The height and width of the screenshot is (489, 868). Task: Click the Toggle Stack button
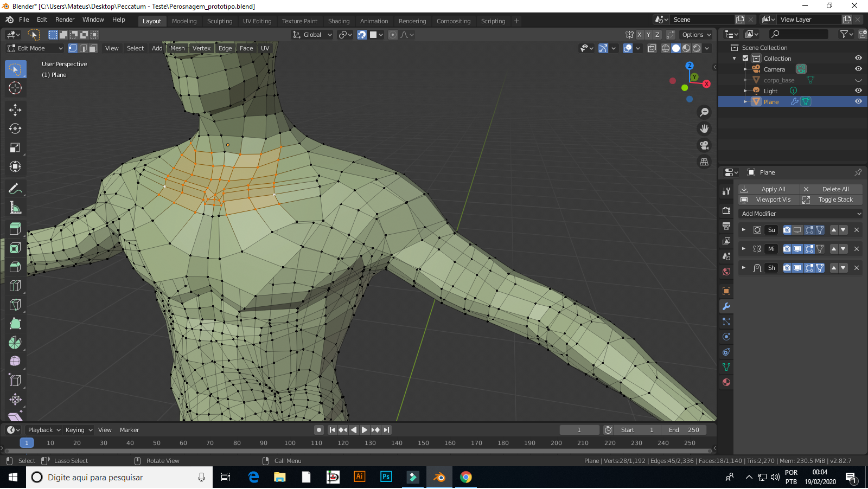[x=832, y=200]
